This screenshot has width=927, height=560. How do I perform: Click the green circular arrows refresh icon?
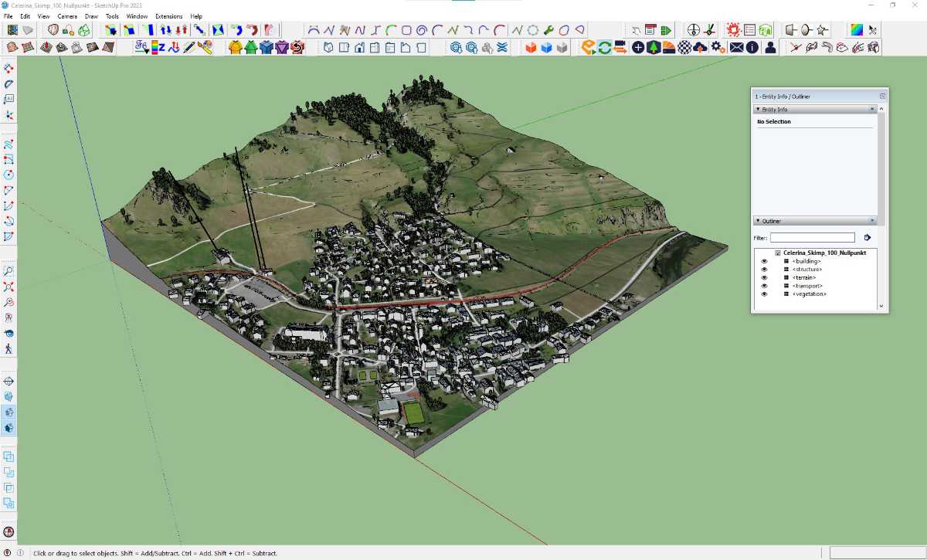(x=604, y=47)
